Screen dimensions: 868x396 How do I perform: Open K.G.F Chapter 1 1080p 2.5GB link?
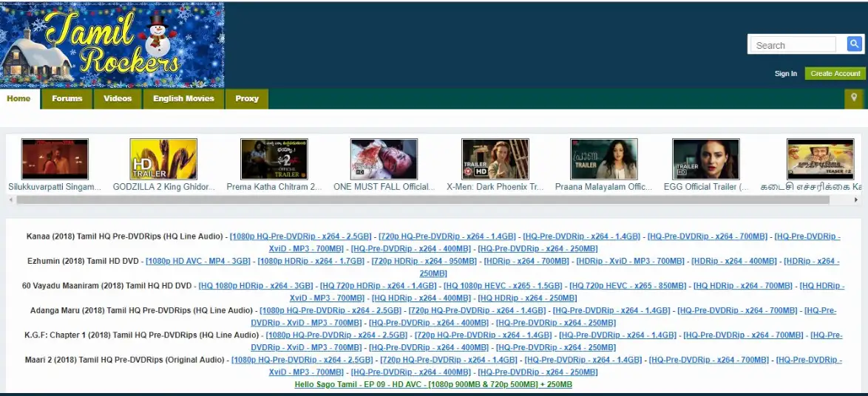(x=337, y=335)
